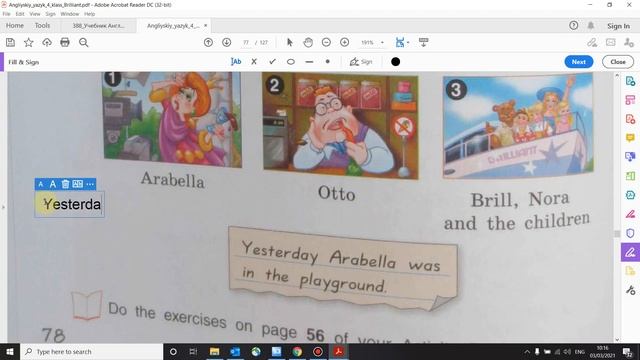Viewport: 640px width, 360px height.
Task: Open the More Tools wrench icon
Action: [x=630, y=290]
